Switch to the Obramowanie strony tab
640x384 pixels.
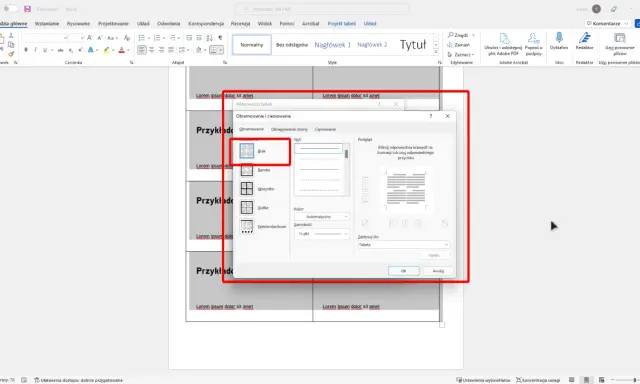289,129
